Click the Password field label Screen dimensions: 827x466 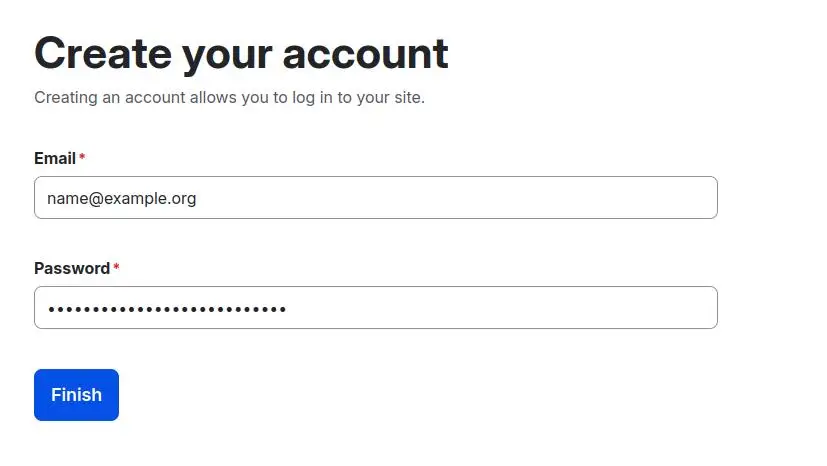(72, 268)
